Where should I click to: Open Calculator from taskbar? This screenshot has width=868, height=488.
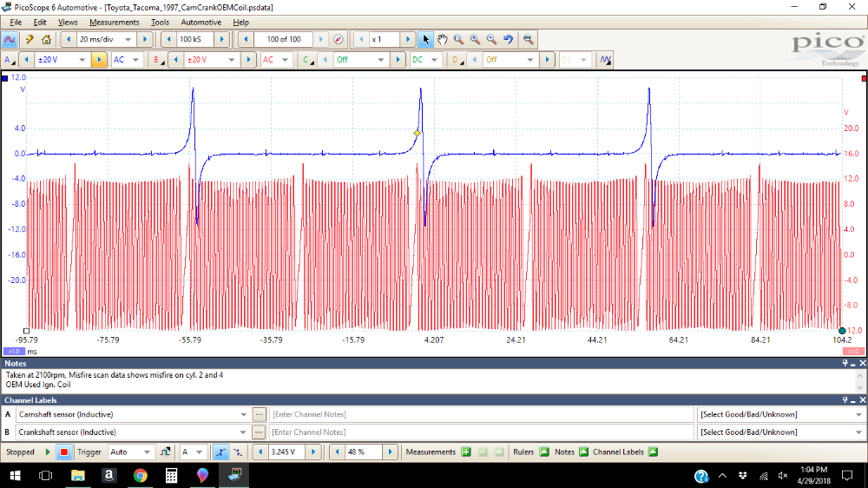point(171,475)
